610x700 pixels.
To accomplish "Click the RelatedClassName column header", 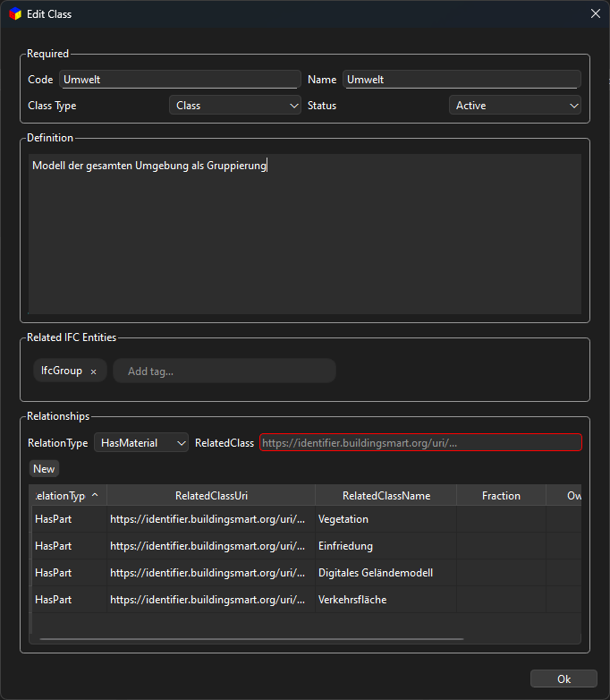I will pyautogui.click(x=385, y=496).
